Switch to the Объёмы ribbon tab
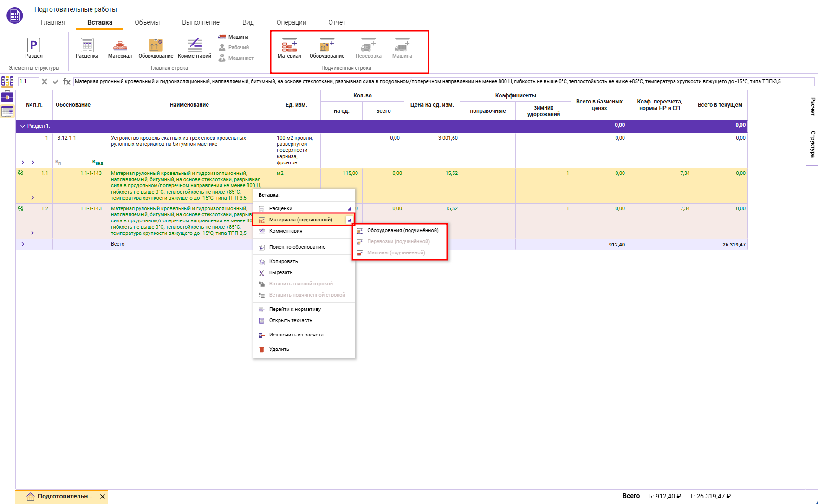The width and height of the screenshot is (818, 504). click(147, 22)
